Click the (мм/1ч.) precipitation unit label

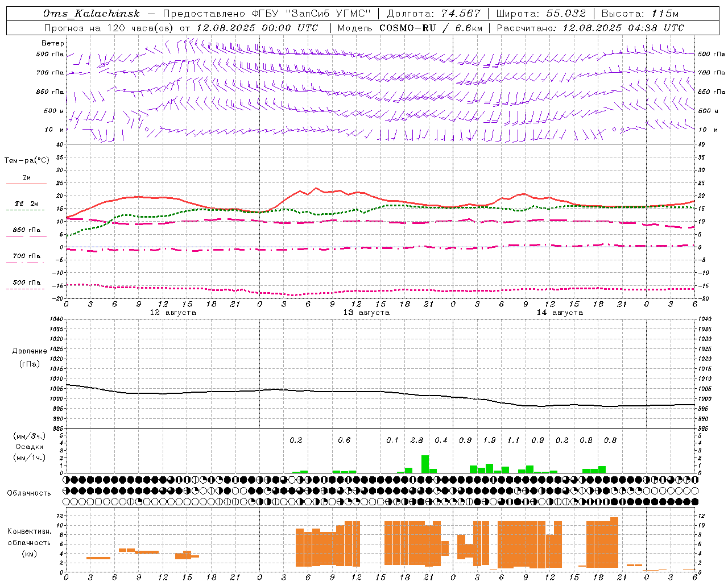coord(30,458)
